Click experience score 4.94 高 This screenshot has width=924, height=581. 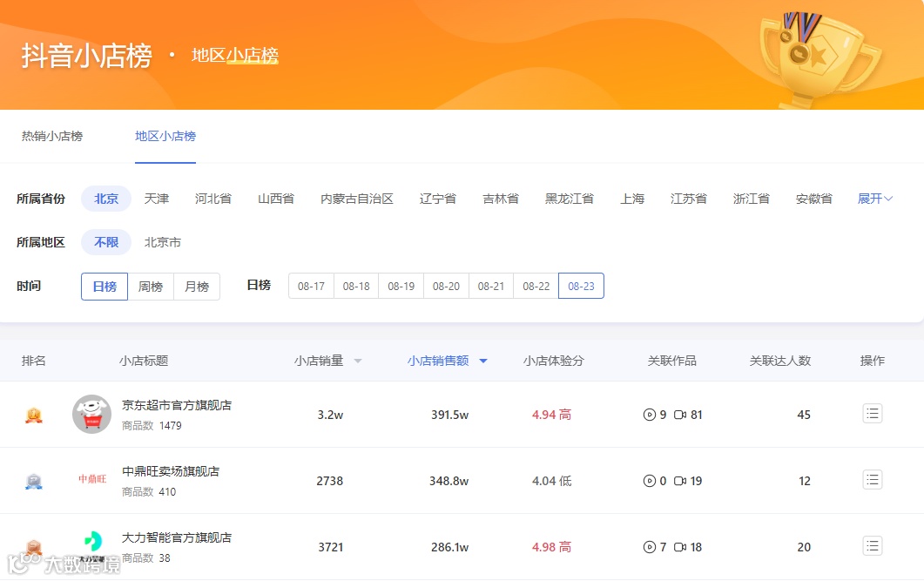tap(551, 415)
